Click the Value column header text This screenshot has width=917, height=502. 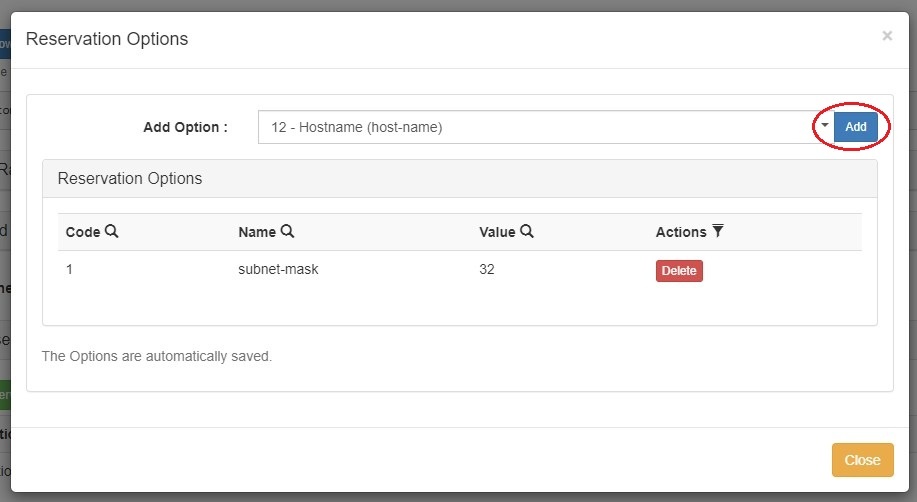click(x=497, y=232)
